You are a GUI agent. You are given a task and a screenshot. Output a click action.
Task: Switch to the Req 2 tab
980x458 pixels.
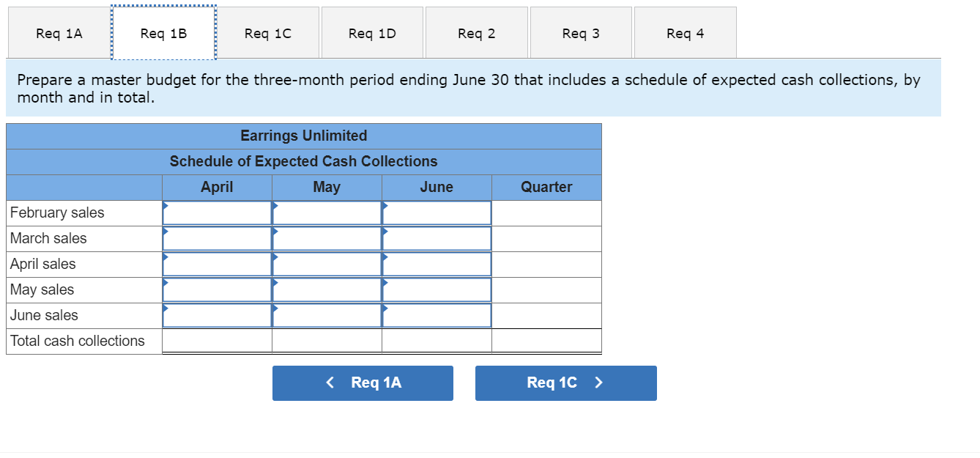tap(476, 32)
